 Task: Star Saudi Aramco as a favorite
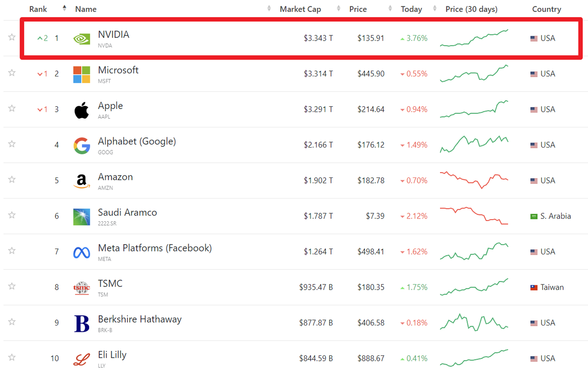tap(12, 215)
